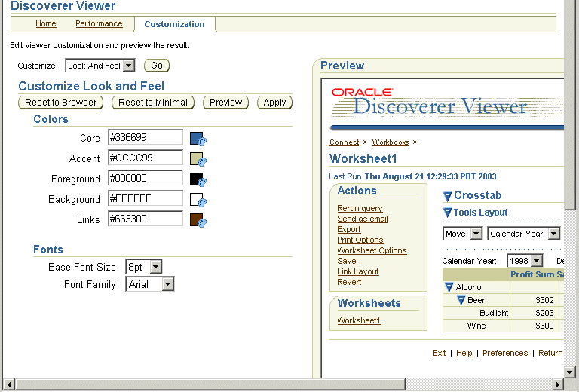Open color picker for Background color
579x392 pixels.
point(198,200)
